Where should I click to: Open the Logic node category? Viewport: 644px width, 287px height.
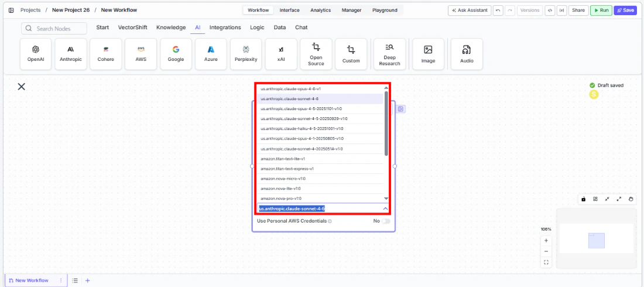[258, 28]
